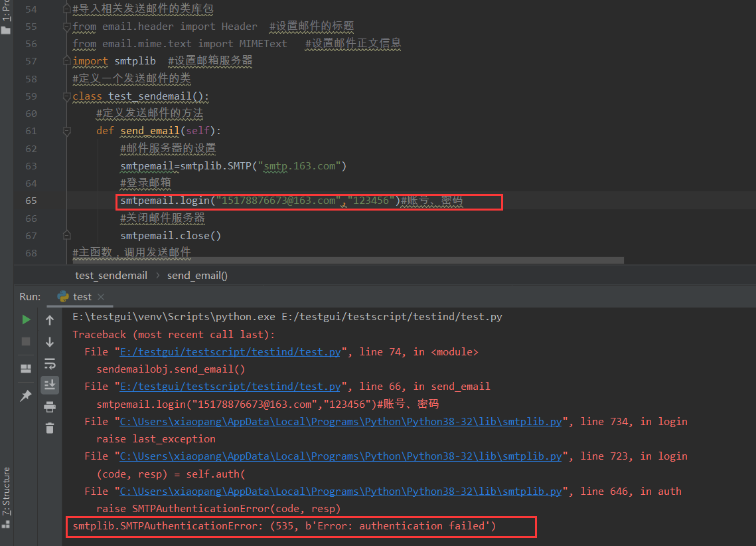Toggle soft-wrap icon in Run console
The image size is (756, 546).
pyautogui.click(x=50, y=363)
